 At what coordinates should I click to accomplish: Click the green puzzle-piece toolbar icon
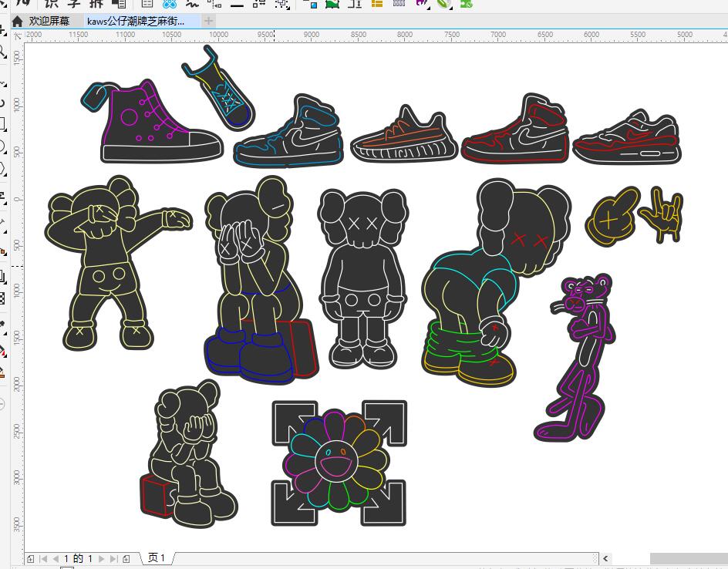[x=466, y=4]
